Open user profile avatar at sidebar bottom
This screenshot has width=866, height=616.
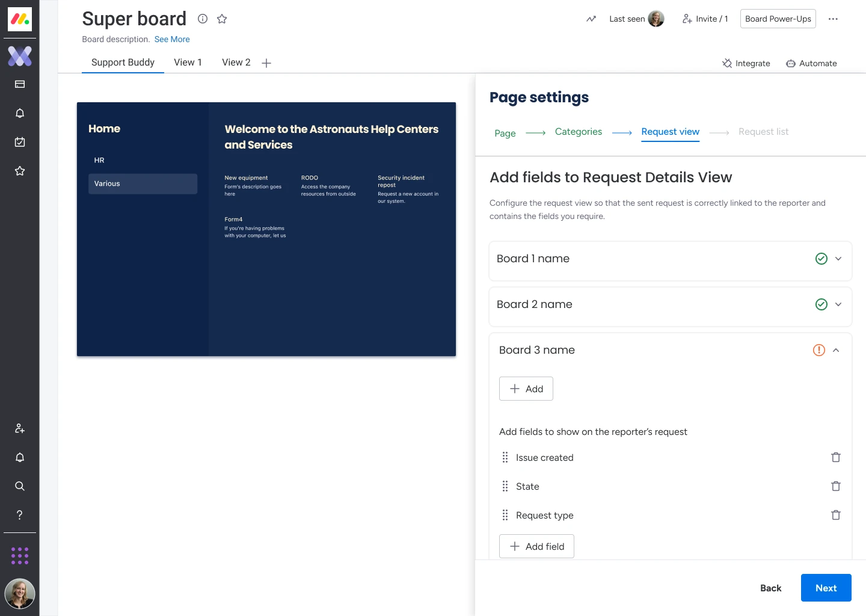[x=20, y=594]
